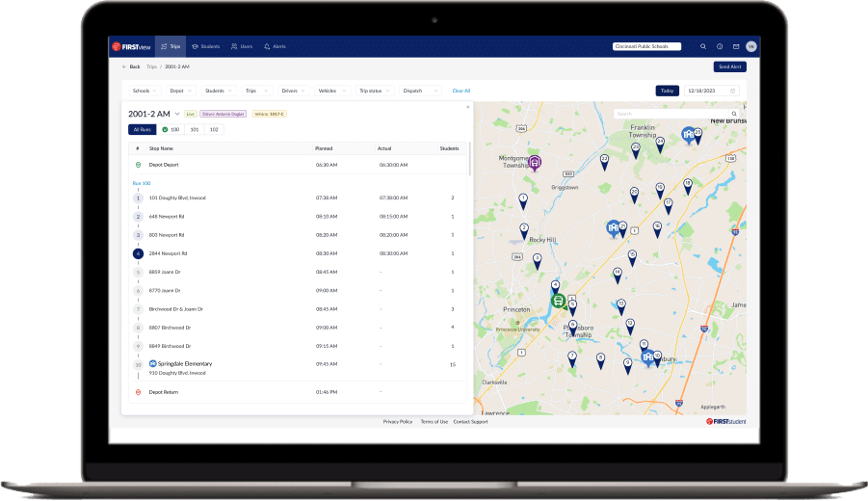This screenshot has height=501, width=868.
Task: Expand the 2001-2 AM trip chevron
Action: coord(177,114)
